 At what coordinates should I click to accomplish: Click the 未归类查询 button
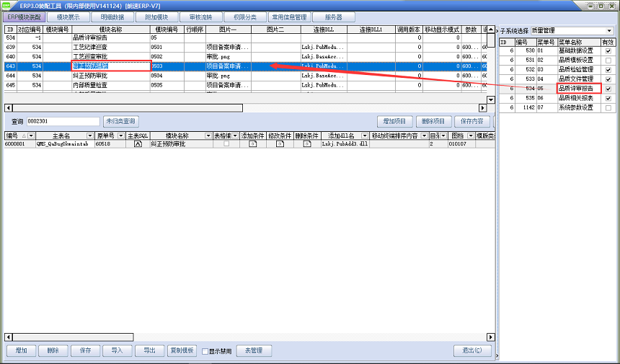[120, 121]
